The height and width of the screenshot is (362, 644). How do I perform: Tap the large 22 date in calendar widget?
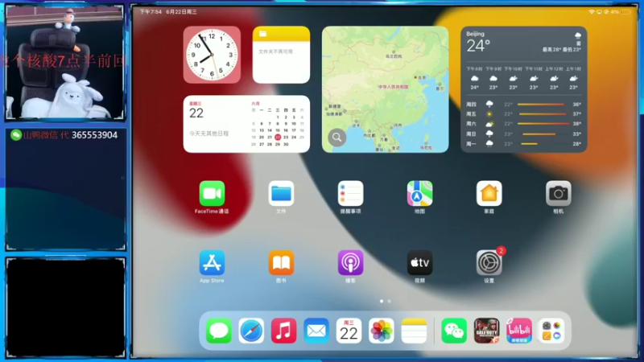click(196, 113)
